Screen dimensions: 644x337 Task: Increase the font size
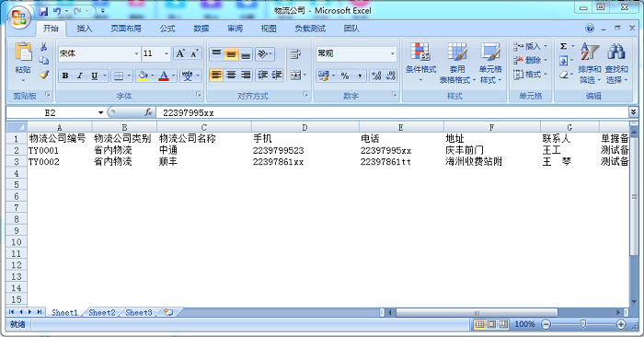pos(180,53)
